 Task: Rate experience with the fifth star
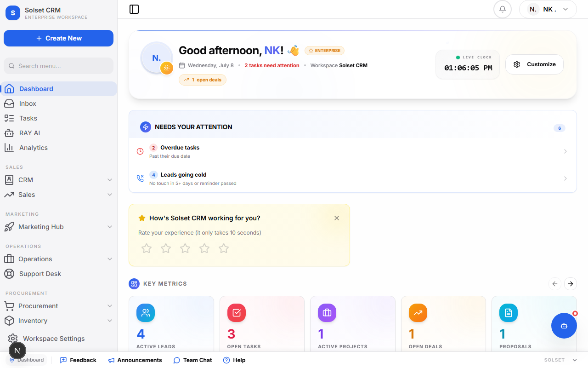click(x=224, y=248)
